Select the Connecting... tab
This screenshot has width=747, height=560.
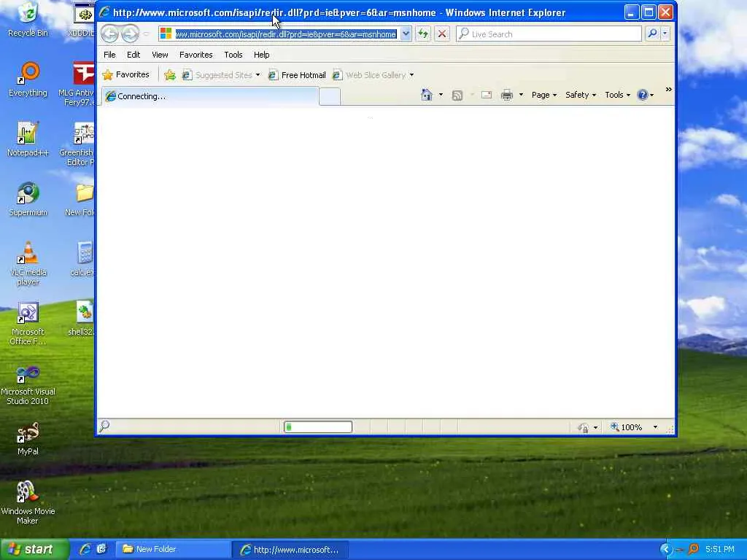(209, 96)
